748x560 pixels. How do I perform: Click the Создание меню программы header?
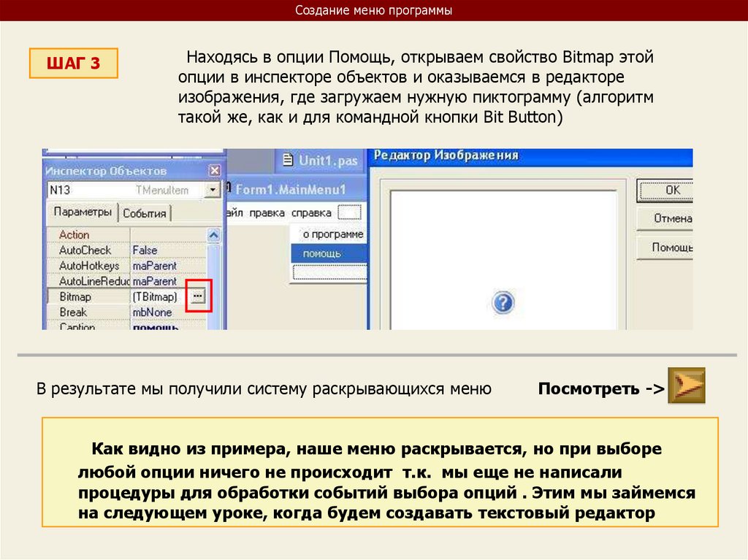[x=373, y=10]
